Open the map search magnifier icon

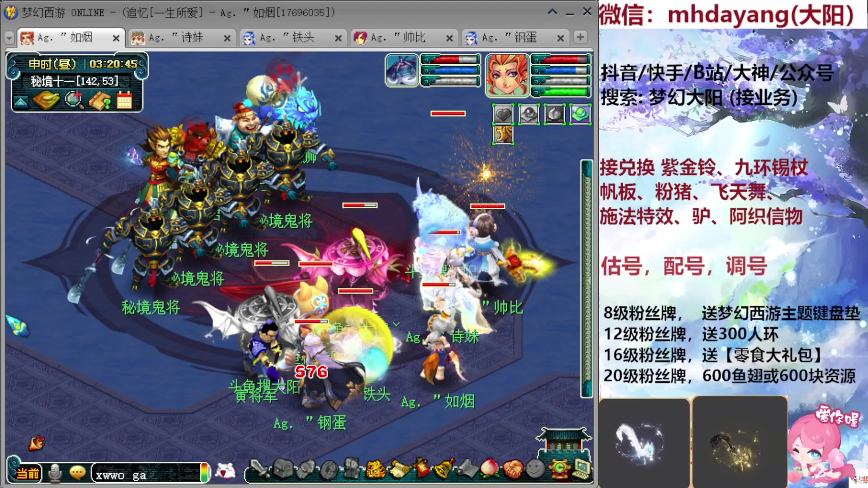coord(74,100)
